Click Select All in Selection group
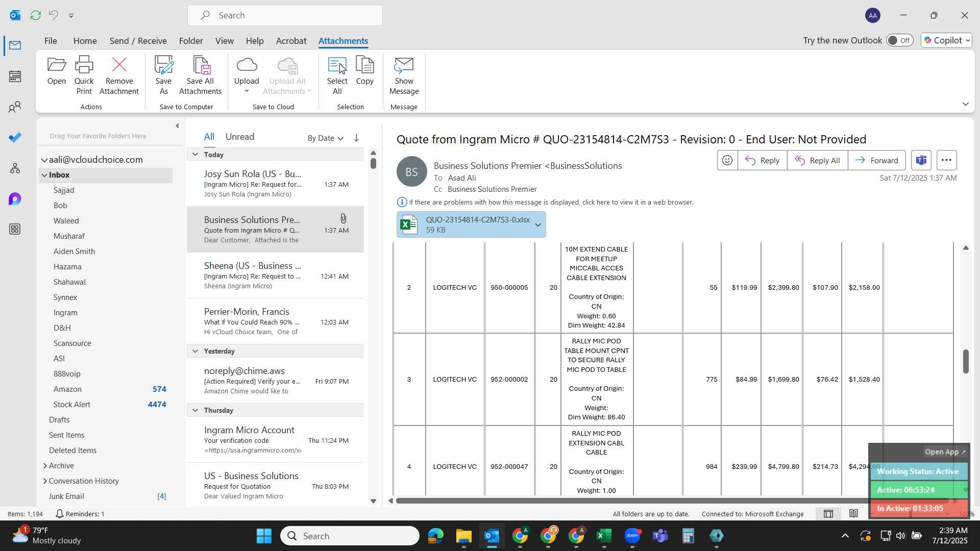980x551 pixels. 337,76
